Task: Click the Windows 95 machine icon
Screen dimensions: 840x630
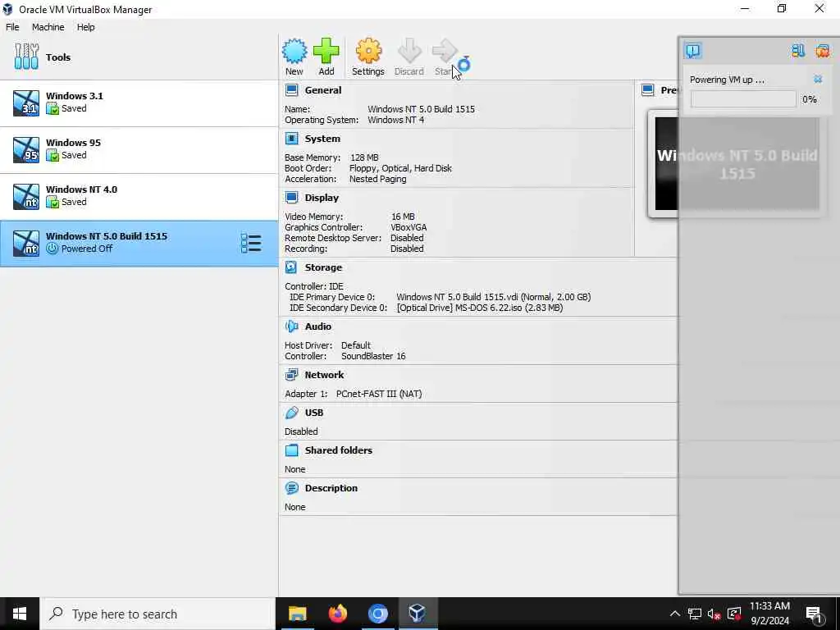Action: [26, 149]
